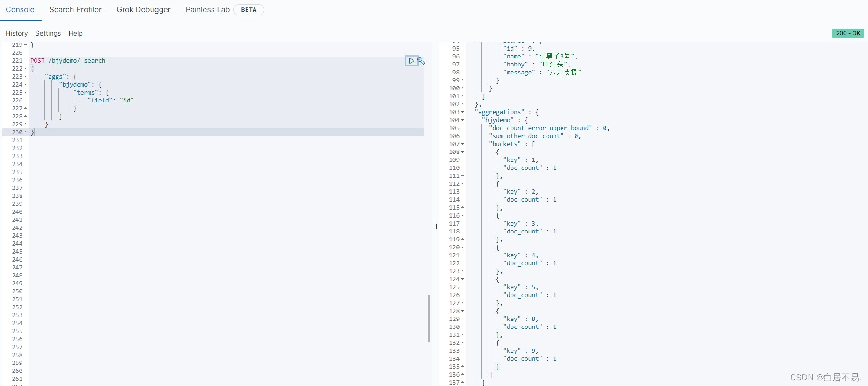The width and height of the screenshot is (868, 386).
Task: Click the "key" : 8 line in response
Action: pyautogui.click(x=521, y=319)
